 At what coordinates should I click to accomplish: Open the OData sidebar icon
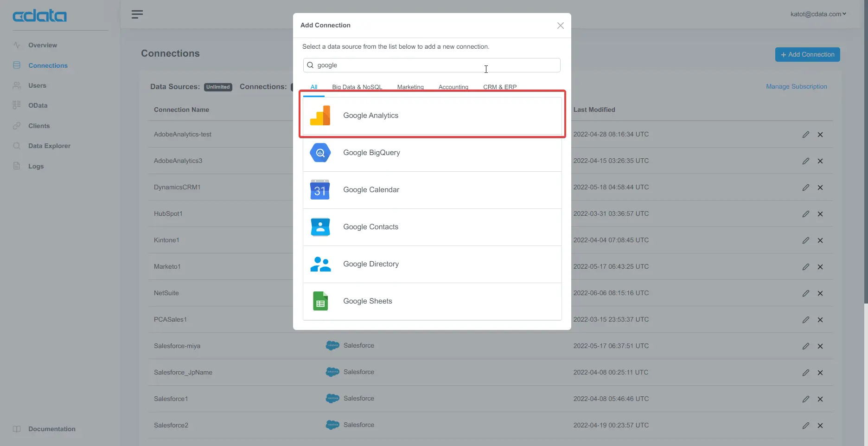(17, 105)
